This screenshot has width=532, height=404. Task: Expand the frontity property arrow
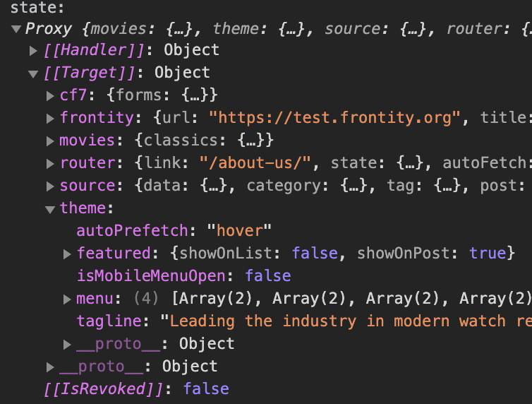50,118
